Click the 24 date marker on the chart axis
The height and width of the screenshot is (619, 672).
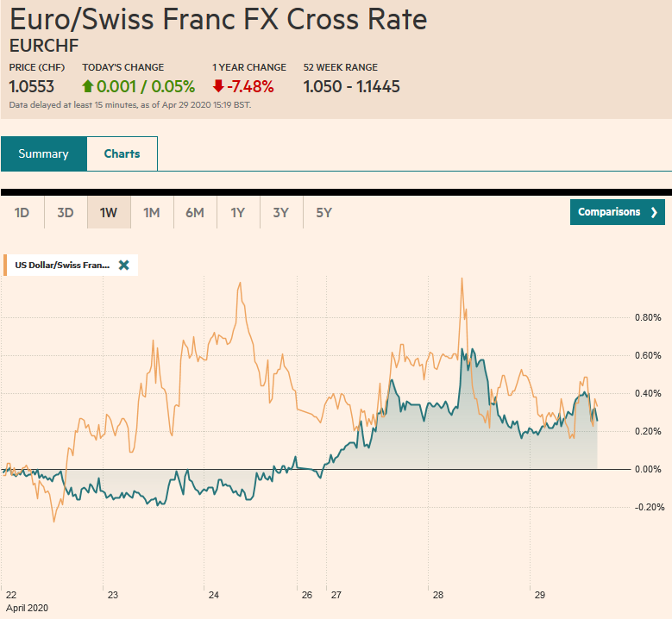click(213, 595)
